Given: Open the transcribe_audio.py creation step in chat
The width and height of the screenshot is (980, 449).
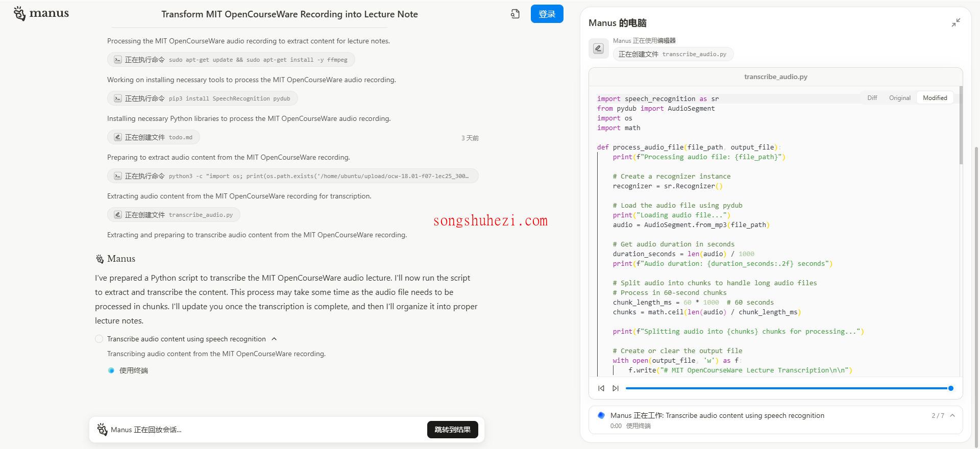Looking at the screenshot, I should (174, 215).
